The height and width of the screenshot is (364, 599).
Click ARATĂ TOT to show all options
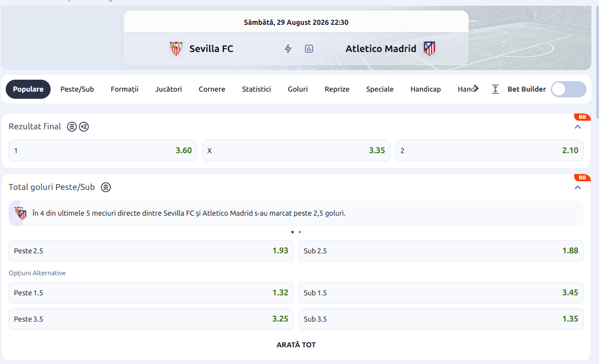click(x=296, y=345)
